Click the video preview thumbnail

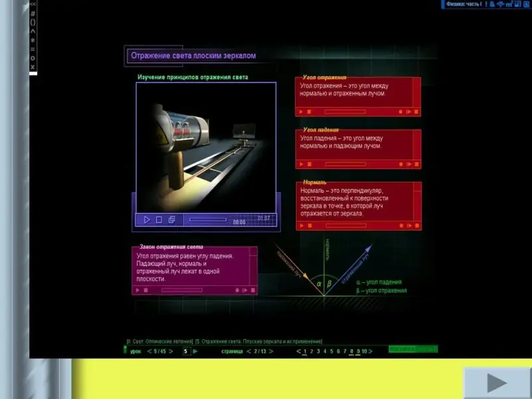pyautogui.click(x=206, y=146)
